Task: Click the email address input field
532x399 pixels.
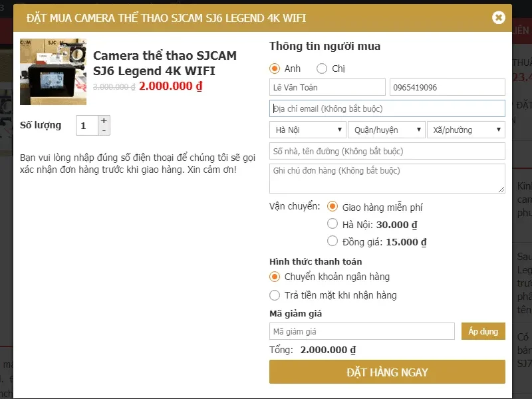Action: click(386, 108)
